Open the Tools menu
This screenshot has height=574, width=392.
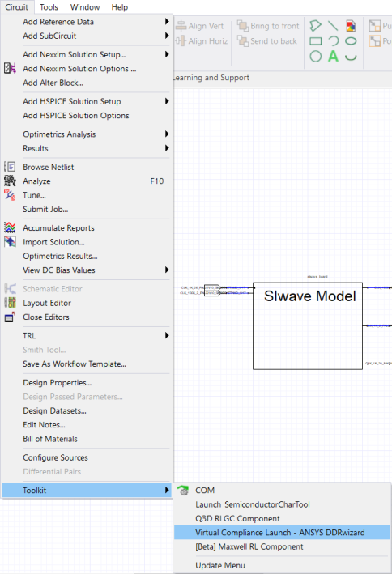coord(49,7)
